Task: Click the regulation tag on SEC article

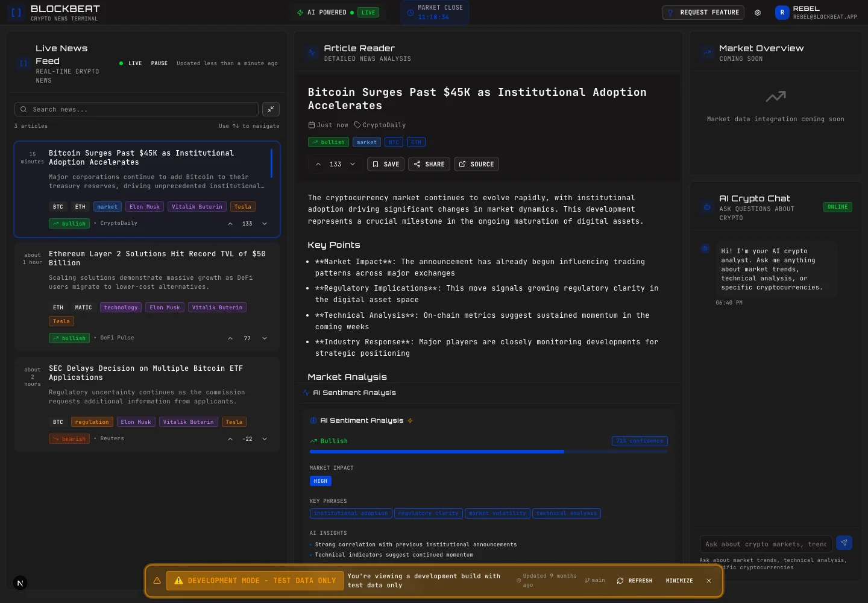Action: (92, 422)
